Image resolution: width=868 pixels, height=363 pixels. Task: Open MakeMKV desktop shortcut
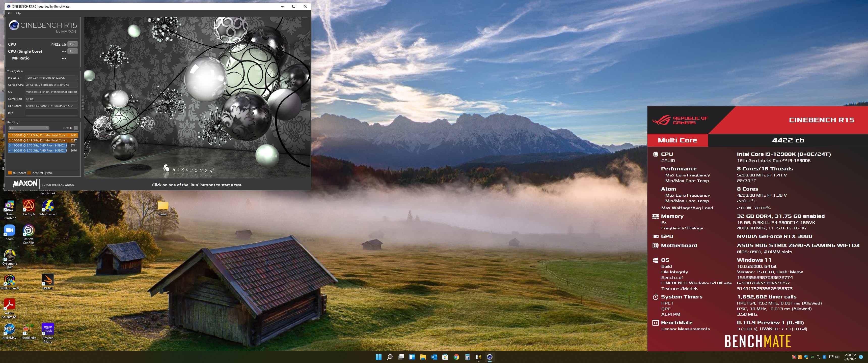(x=9, y=331)
